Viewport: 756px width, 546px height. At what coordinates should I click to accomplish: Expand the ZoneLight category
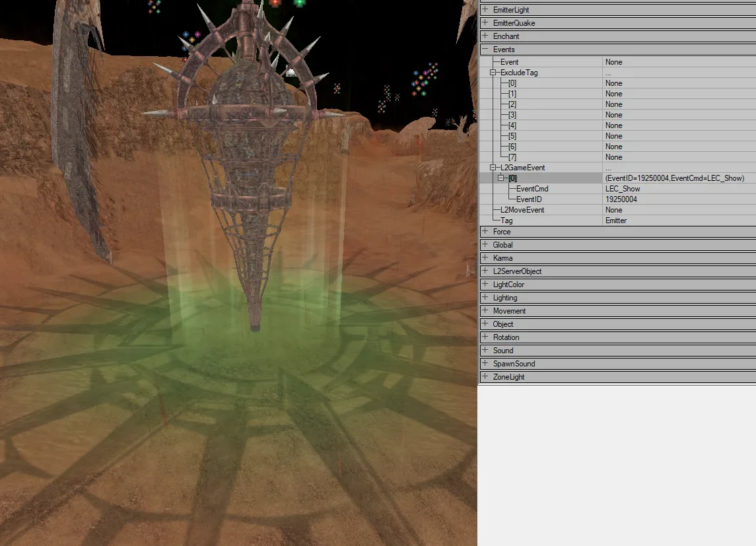point(485,377)
